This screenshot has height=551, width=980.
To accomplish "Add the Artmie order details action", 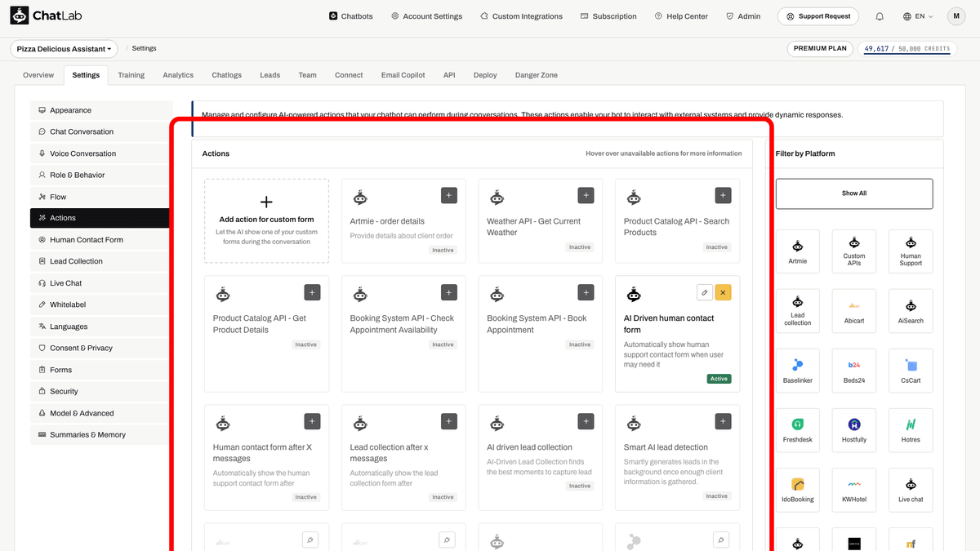I will tap(449, 195).
